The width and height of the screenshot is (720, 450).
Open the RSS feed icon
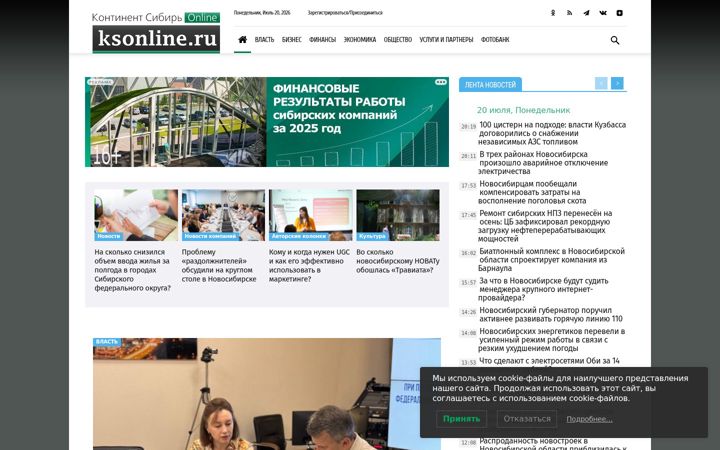(x=569, y=13)
